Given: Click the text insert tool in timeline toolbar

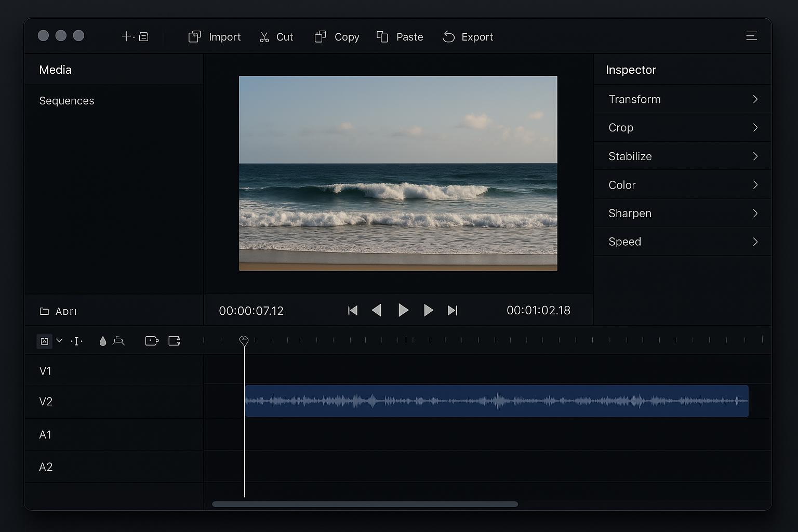Looking at the screenshot, I should pos(76,341).
